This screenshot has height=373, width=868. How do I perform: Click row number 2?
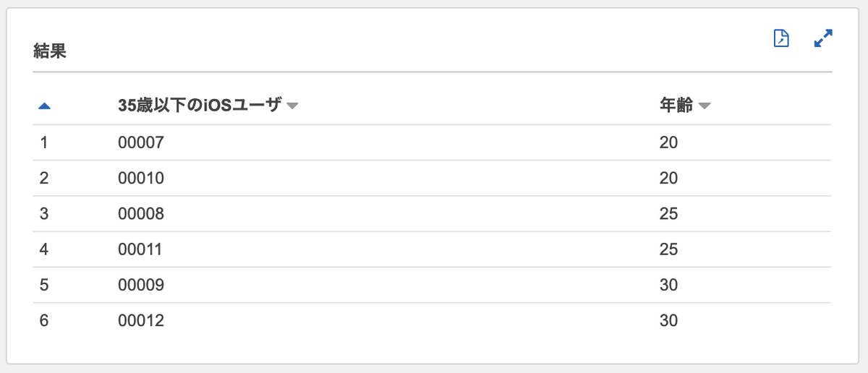(43, 179)
